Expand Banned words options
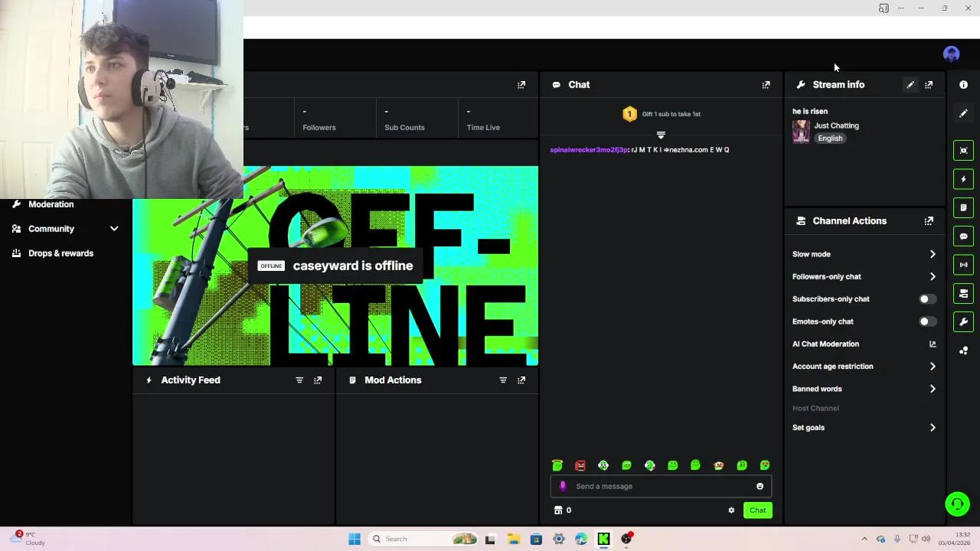Image resolution: width=980 pixels, height=551 pixels. (933, 389)
